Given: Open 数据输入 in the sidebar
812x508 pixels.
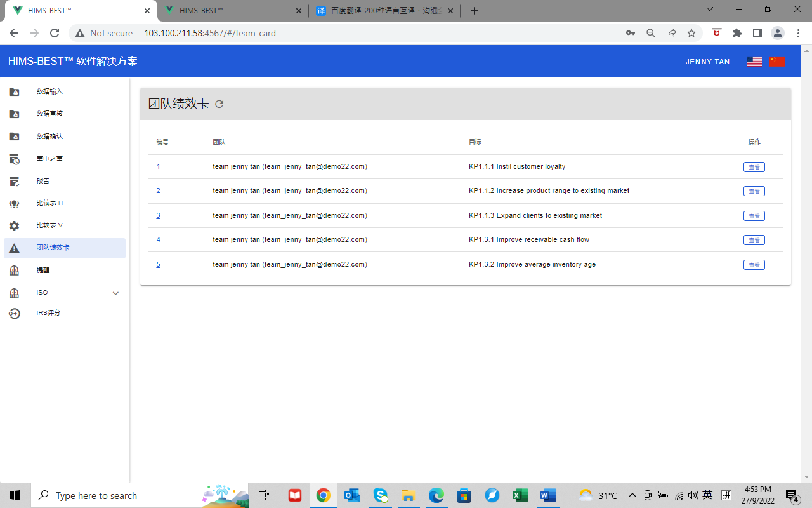Looking at the screenshot, I should click(49, 91).
